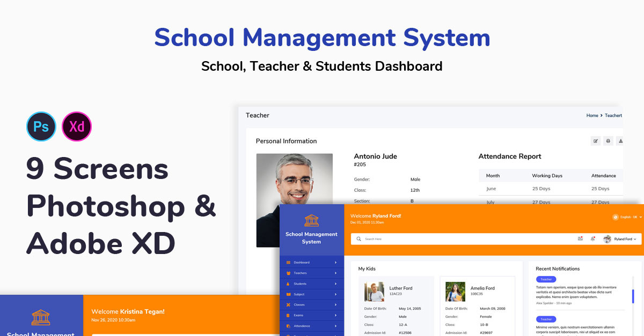Click the search magnifier icon
644x336 pixels.
pos(359,239)
